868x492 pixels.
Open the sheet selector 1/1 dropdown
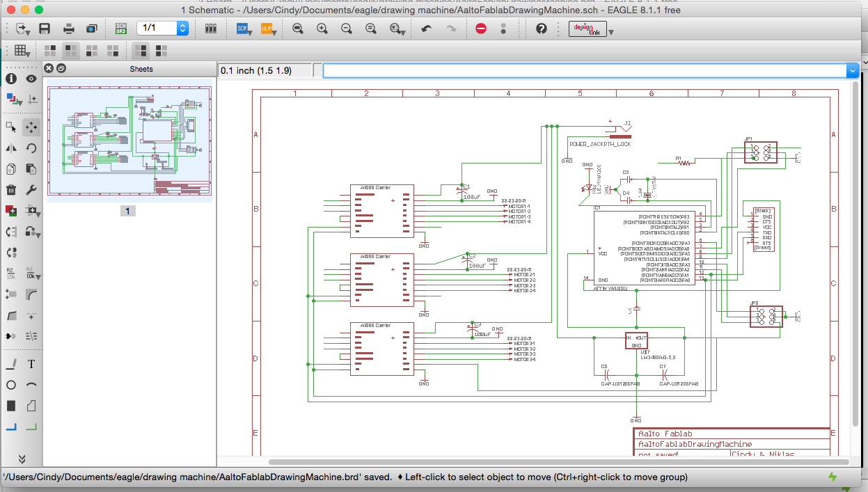click(182, 29)
